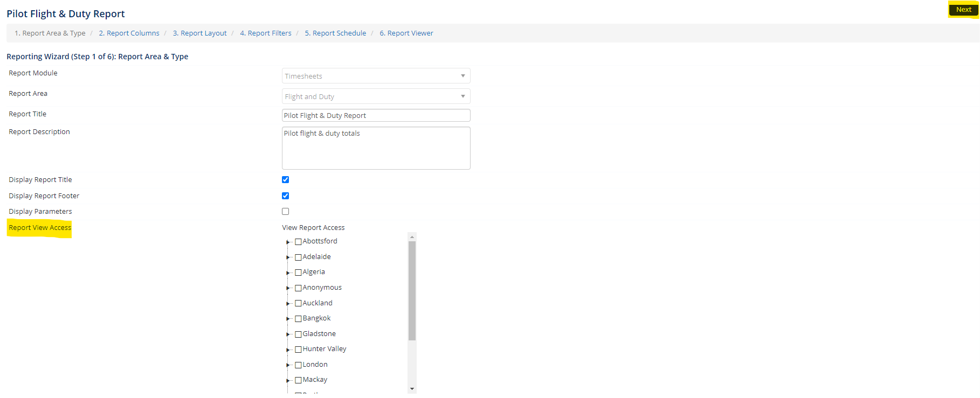Enable Display Parameters checkbox
This screenshot has width=980, height=398.
pos(286,212)
